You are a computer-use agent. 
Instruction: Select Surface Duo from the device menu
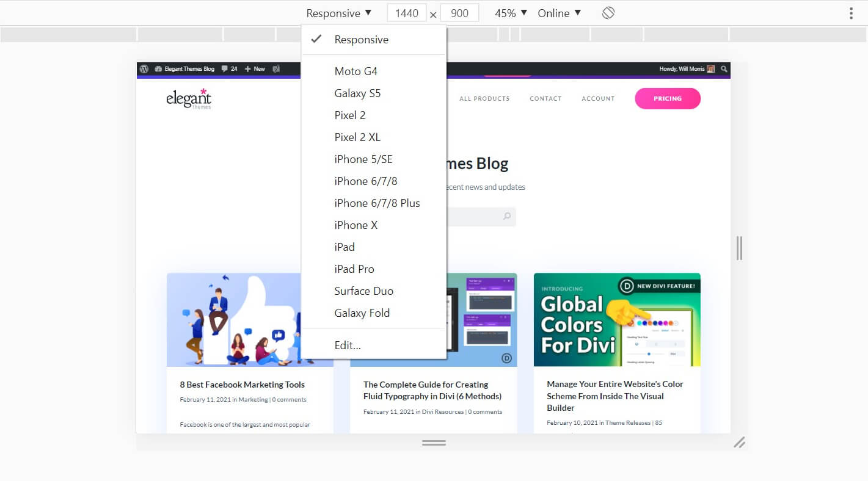click(363, 291)
